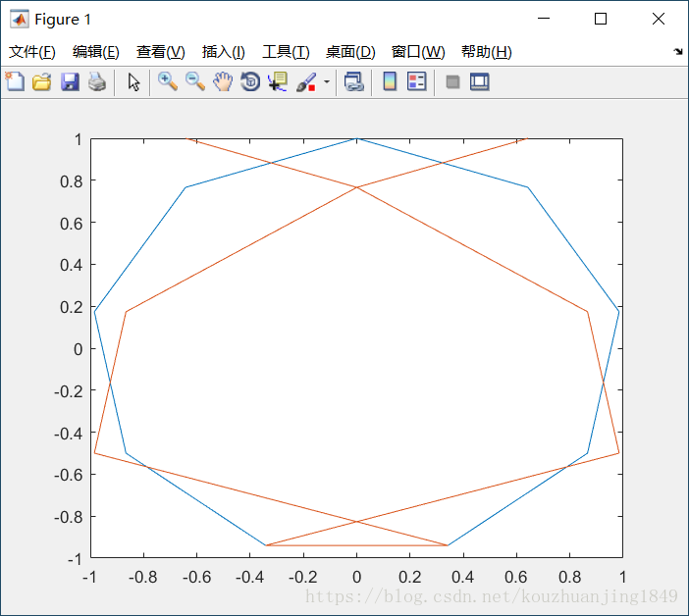Insert a colorbar from the toolbar
Screen dimensions: 689x616
390,81
